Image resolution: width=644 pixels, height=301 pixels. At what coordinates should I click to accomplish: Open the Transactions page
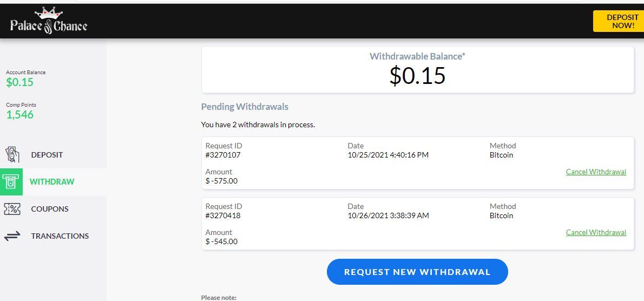coord(60,236)
